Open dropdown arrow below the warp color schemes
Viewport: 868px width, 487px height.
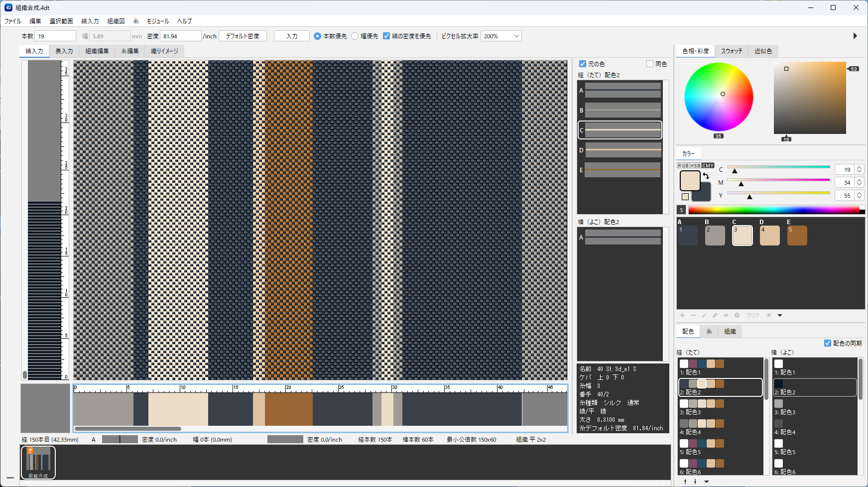707,482
